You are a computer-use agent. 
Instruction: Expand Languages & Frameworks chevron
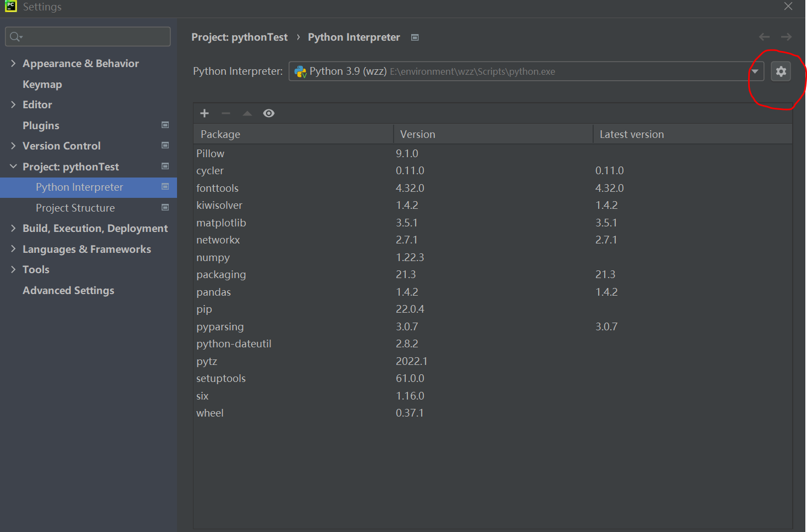[x=13, y=249]
